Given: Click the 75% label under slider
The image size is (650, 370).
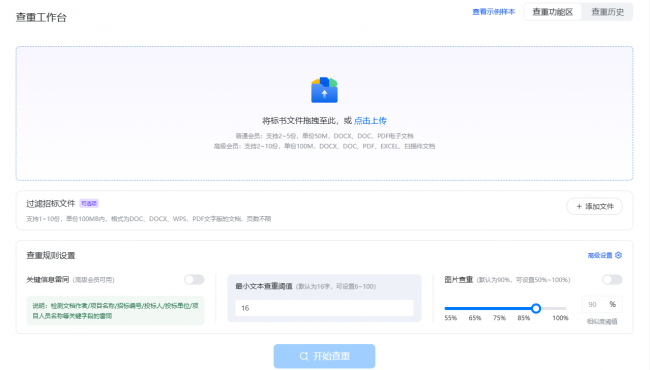Looking at the screenshot, I should click(499, 318).
